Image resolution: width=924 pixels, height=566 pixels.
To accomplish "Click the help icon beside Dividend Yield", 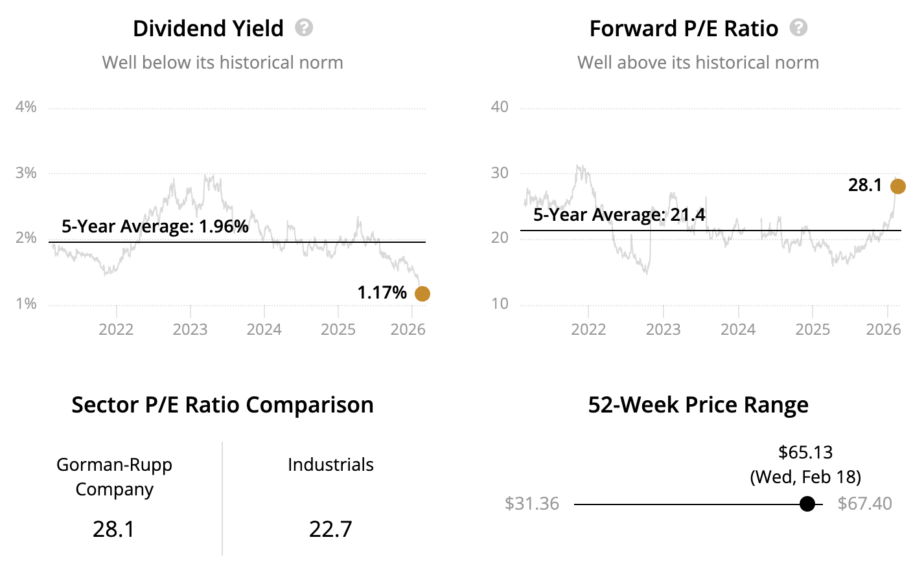I will pyautogui.click(x=304, y=28).
